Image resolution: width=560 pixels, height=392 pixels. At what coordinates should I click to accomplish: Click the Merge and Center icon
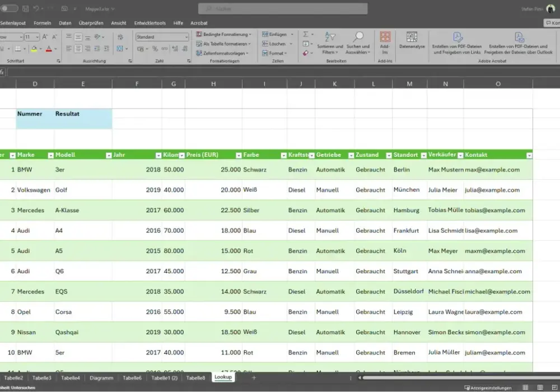(120, 49)
